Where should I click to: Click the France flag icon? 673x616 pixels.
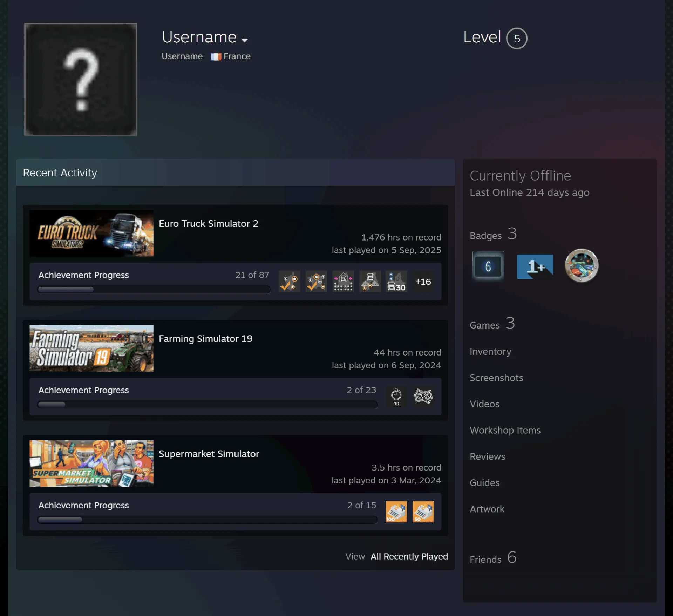point(216,56)
